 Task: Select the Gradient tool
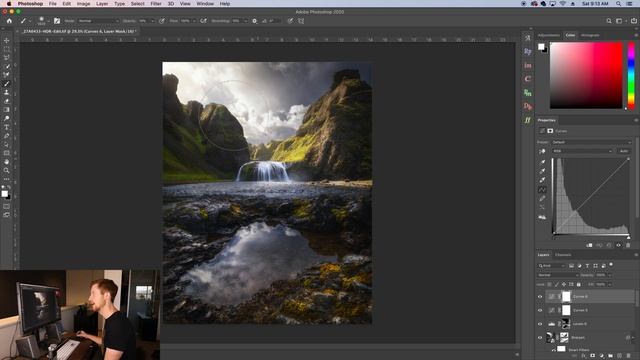tap(7, 110)
